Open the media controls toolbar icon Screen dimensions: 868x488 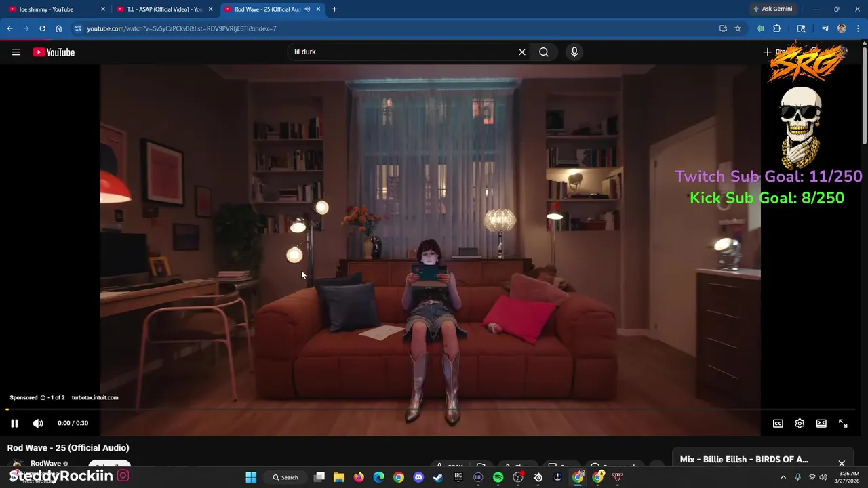(x=825, y=28)
